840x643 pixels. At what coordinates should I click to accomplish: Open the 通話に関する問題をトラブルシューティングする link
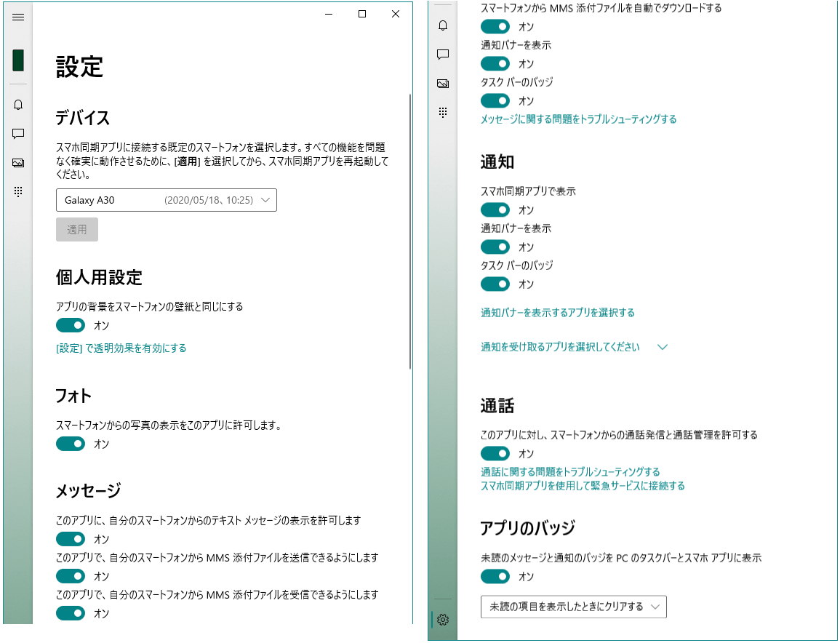point(569,471)
